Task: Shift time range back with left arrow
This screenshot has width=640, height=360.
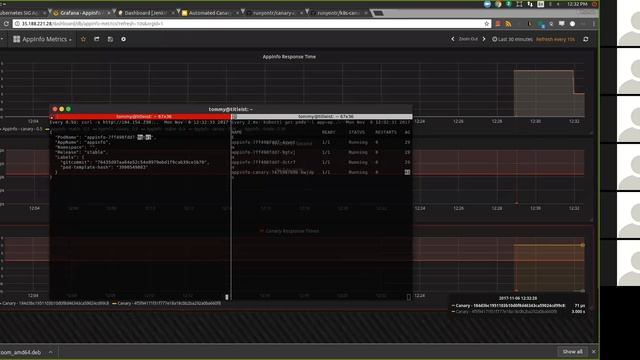Action: click(453, 39)
